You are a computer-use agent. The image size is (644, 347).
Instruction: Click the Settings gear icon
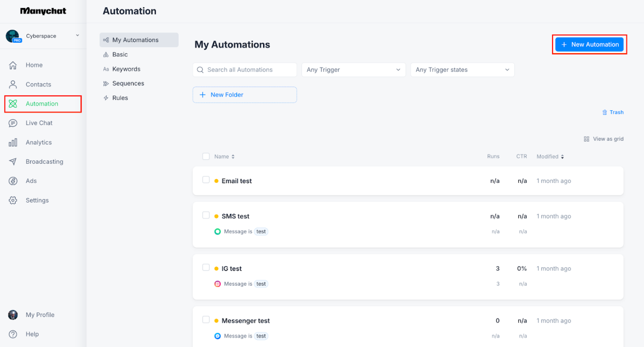[13, 200]
